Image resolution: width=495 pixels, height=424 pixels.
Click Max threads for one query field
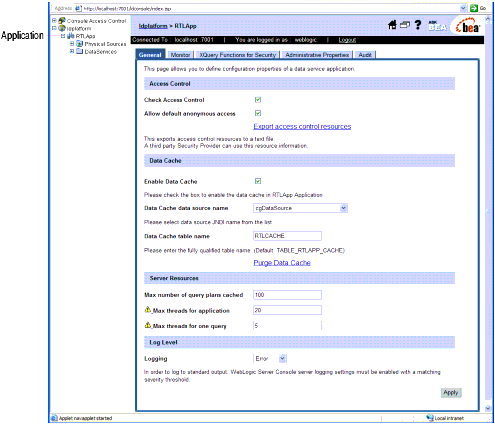287,325
